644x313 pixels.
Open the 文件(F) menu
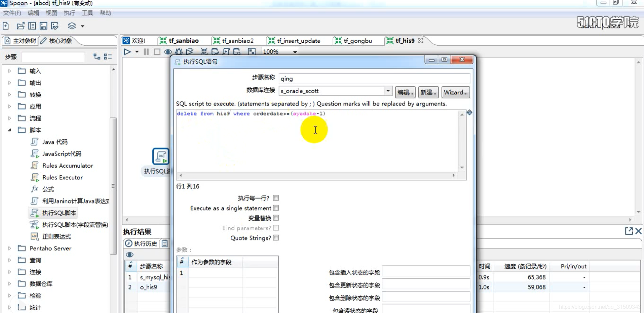click(x=12, y=13)
